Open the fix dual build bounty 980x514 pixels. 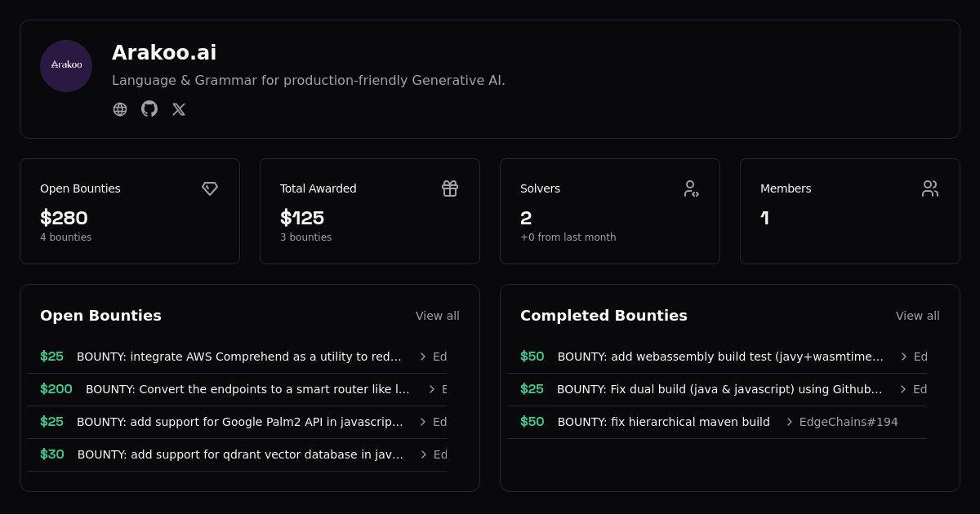[x=719, y=389]
